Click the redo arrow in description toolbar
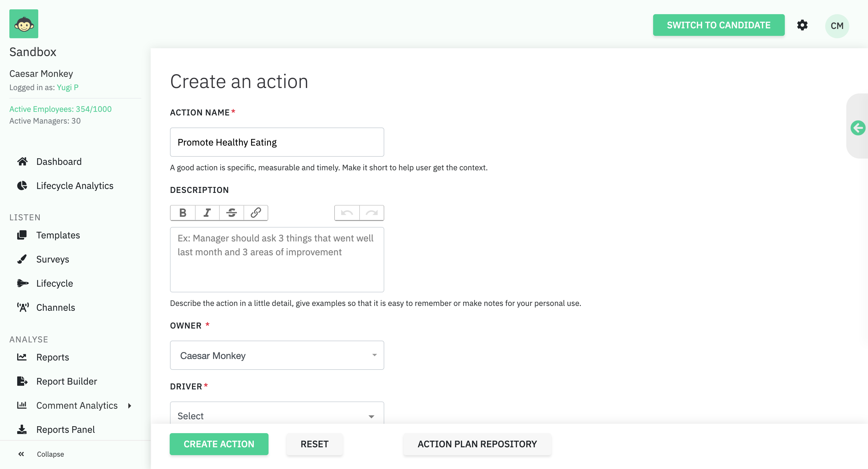Viewport: 868px width, 469px height. [x=372, y=212]
